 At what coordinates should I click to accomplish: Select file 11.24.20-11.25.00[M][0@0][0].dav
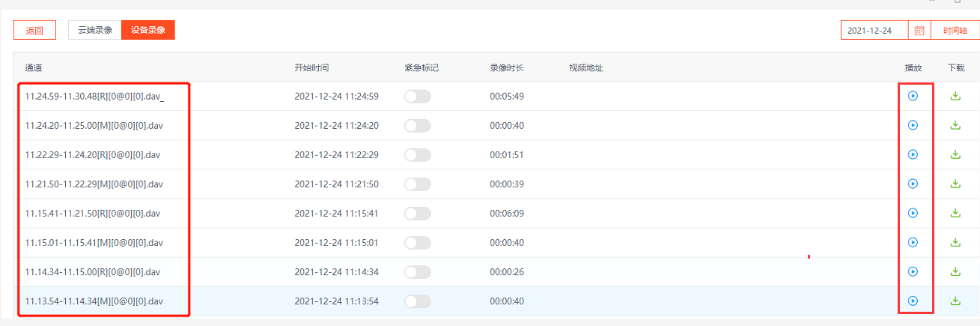pyautogui.click(x=94, y=125)
